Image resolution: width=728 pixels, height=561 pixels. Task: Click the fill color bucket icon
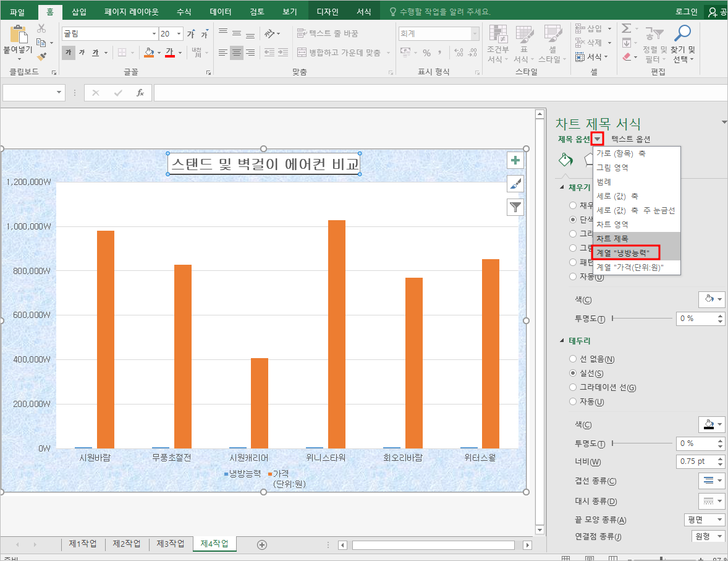point(148,53)
